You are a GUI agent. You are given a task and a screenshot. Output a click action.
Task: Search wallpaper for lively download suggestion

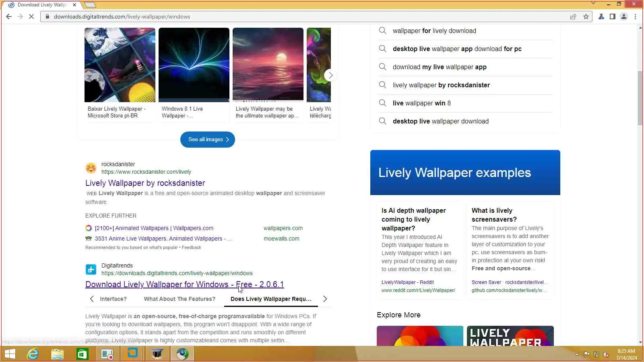tap(465, 31)
